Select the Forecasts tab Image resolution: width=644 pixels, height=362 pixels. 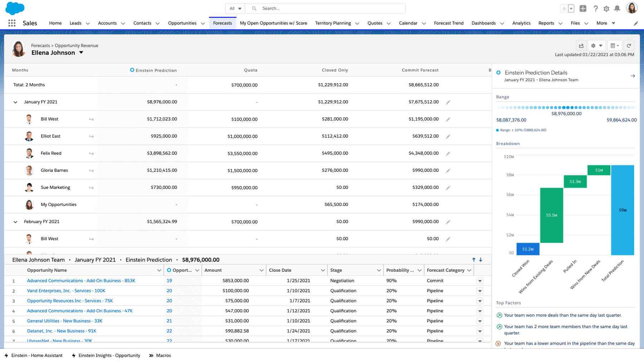tap(222, 23)
